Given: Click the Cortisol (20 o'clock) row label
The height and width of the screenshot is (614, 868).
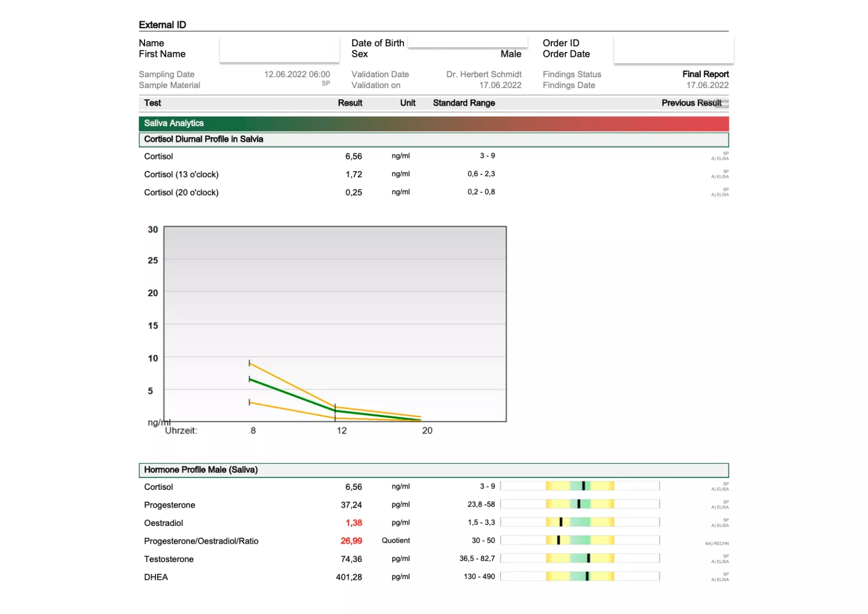Looking at the screenshot, I should click(x=181, y=192).
